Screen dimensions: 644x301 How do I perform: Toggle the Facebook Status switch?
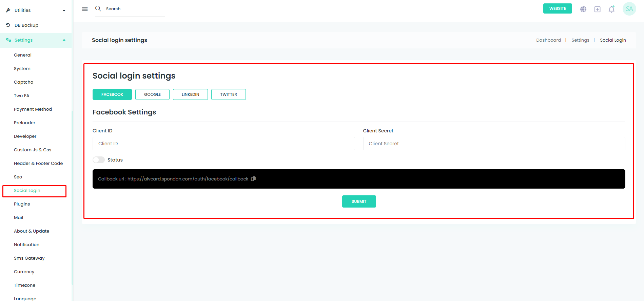99,160
